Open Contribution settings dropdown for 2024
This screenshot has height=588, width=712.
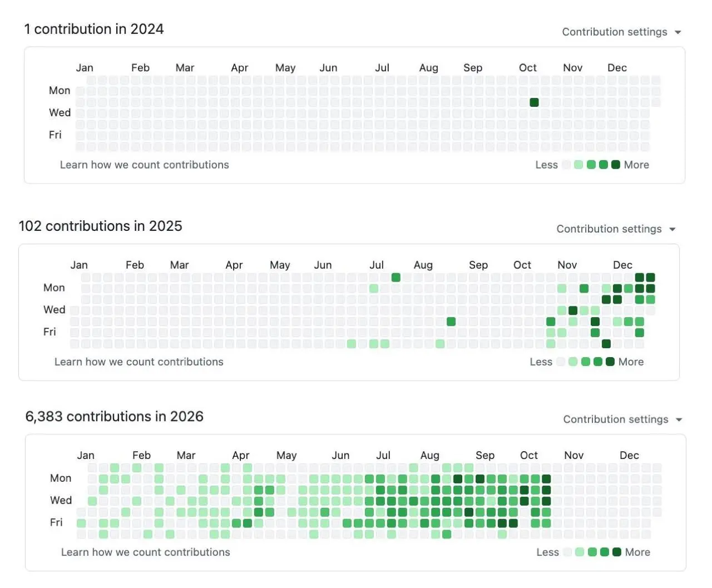621,32
